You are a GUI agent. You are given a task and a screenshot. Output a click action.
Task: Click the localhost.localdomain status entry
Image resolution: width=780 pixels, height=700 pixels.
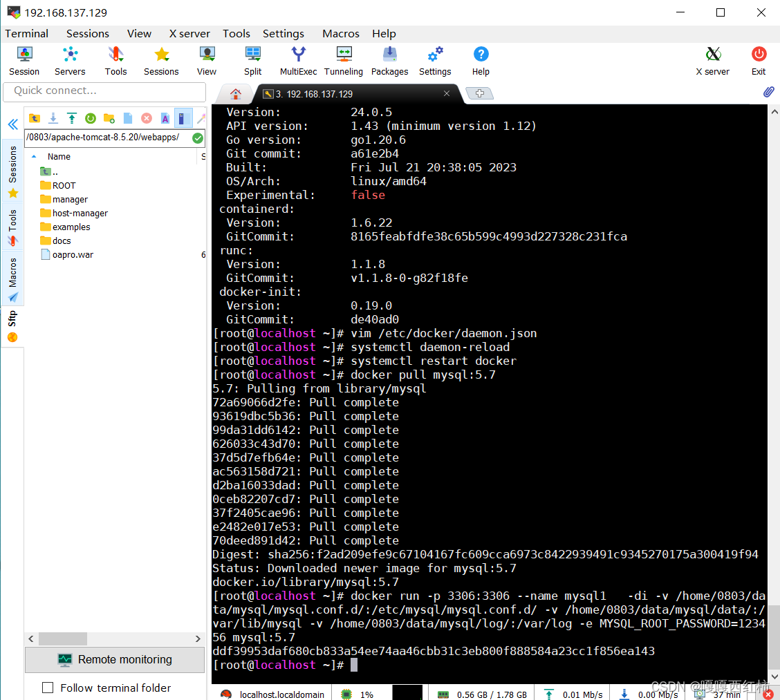coord(274,694)
